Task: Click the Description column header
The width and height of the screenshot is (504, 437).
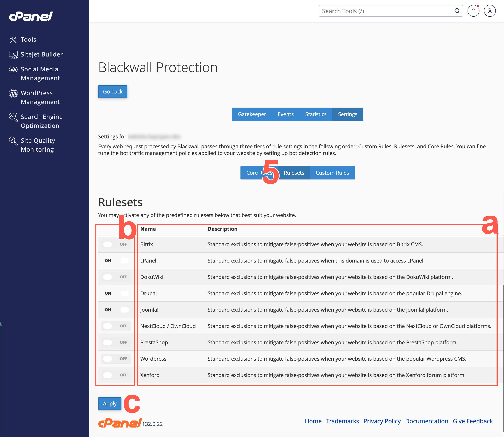Action: (223, 229)
